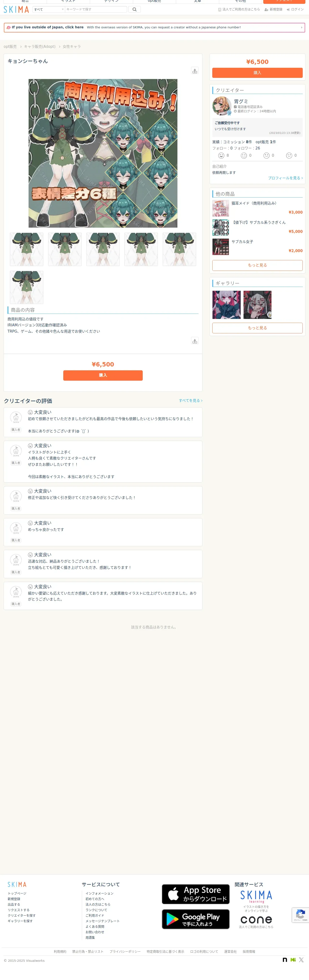Select the 女性キャラ breadcrumb
The width and height of the screenshot is (309, 980).
[72, 47]
